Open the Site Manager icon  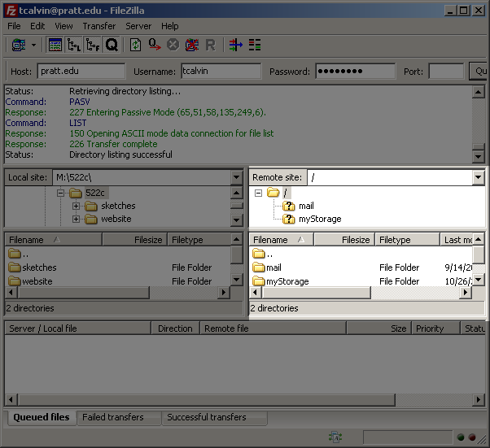pyautogui.click(x=19, y=45)
